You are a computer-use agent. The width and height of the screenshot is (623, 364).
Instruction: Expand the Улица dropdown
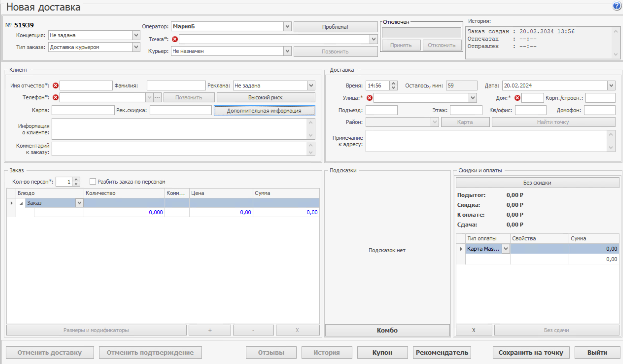click(x=473, y=98)
